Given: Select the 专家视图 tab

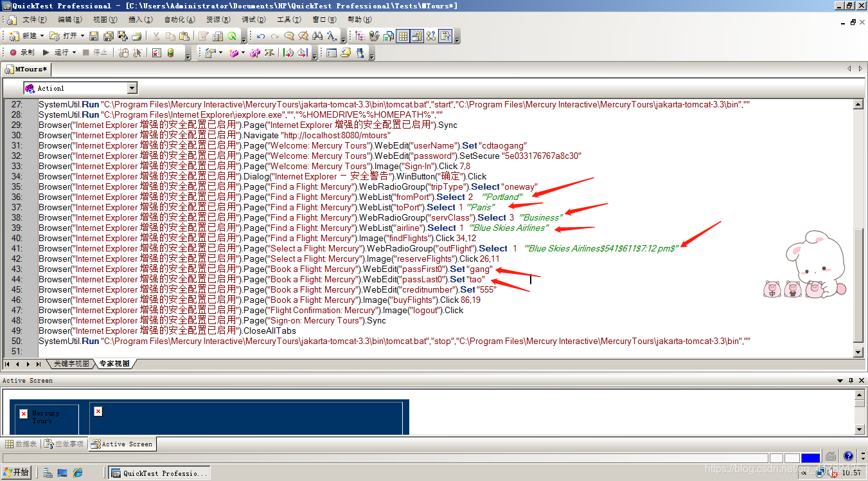Looking at the screenshot, I should click(x=114, y=364).
